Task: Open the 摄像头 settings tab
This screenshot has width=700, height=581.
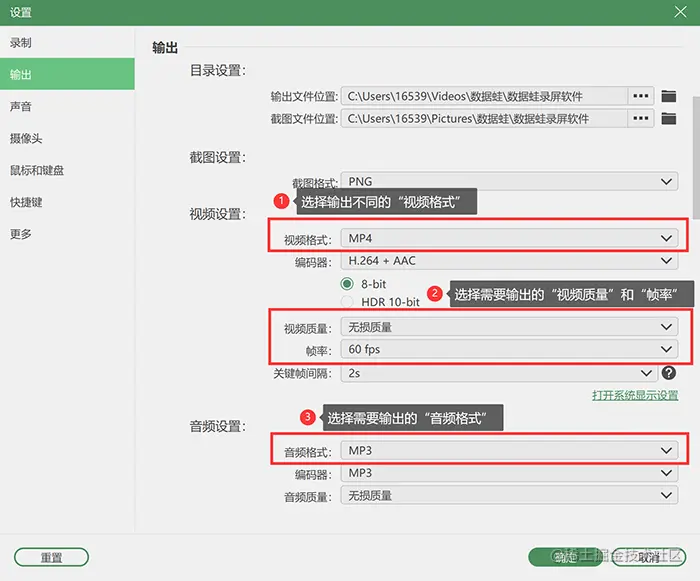Action: click(x=67, y=138)
